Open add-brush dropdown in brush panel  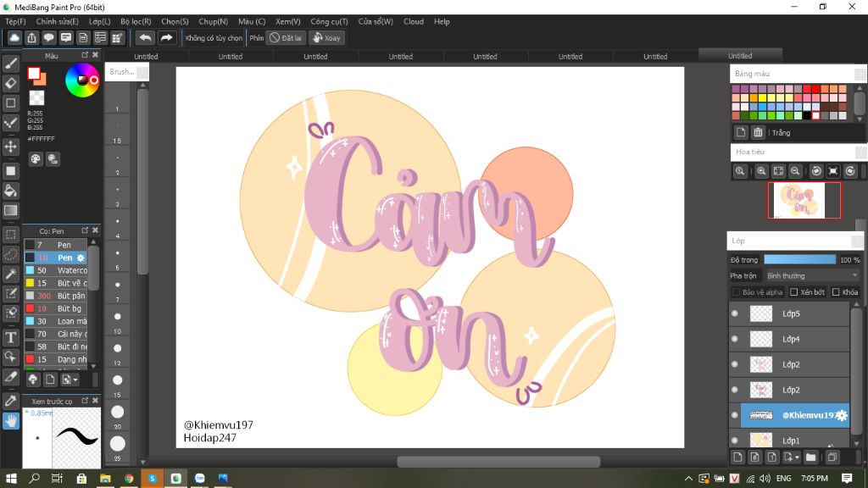(70, 380)
